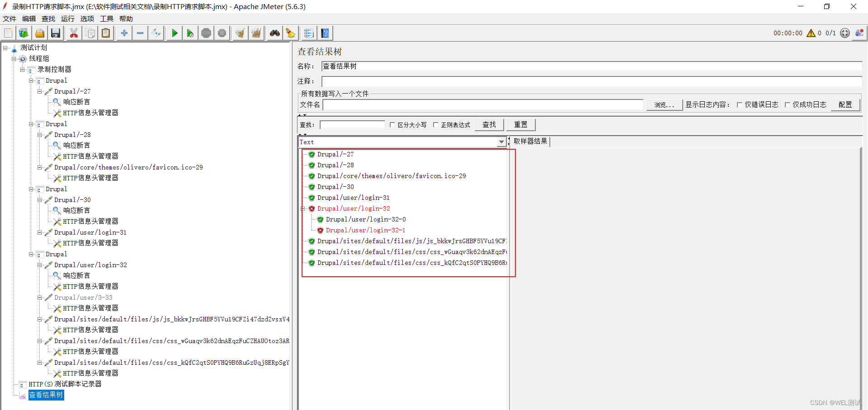Viewport: 868px width, 410px height.
Task: Click the 重置 button
Action: tap(521, 125)
